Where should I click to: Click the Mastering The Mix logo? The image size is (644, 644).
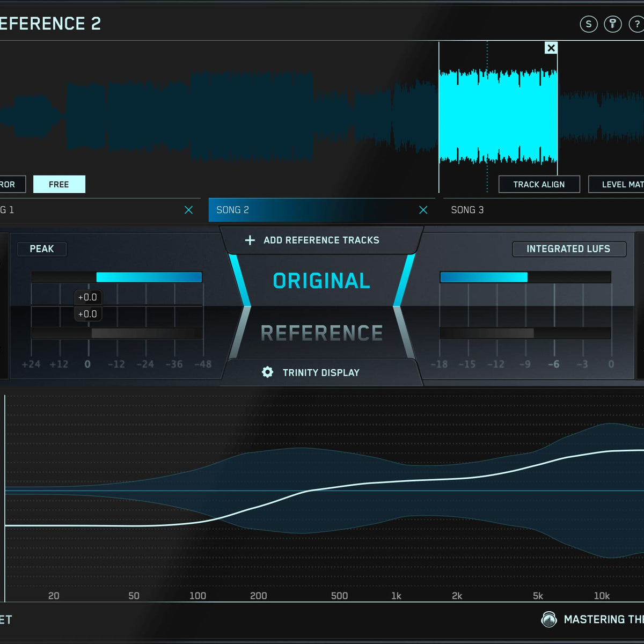tap(548, 619)
